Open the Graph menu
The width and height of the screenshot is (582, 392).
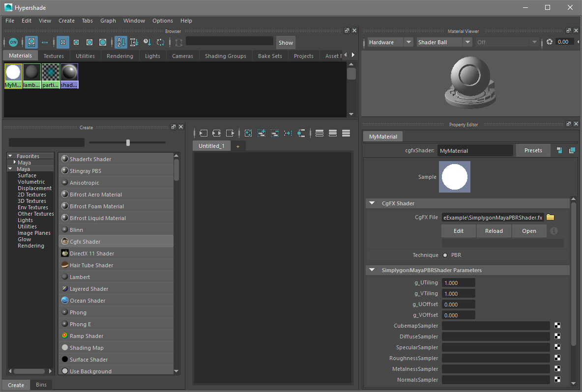coord(108,21)
